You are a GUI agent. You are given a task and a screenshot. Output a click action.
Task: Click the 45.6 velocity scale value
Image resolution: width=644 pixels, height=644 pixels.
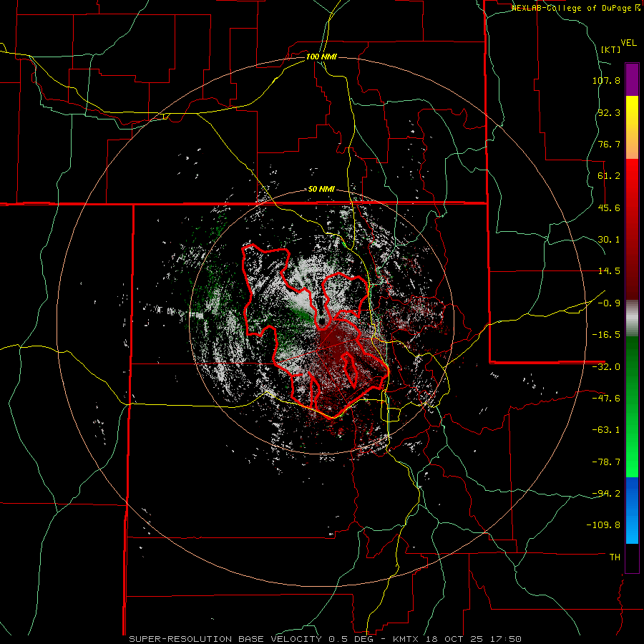tap(609, 208)
